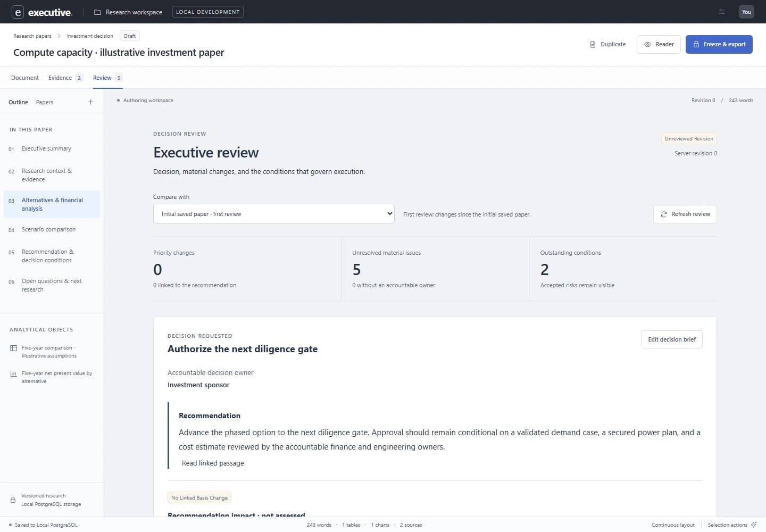The width and height of the screenshot is (766, 532).
Task: Switch to Reader view
Action: click(x=659, y=44)
